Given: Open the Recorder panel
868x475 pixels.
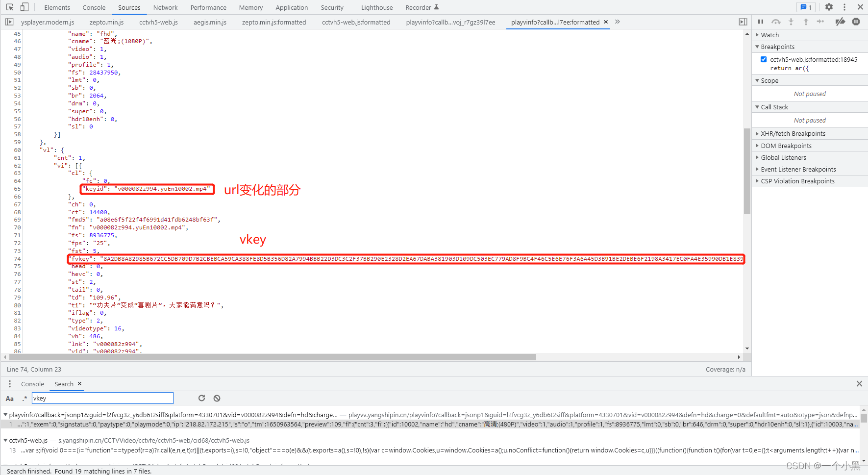Looking at the screenshot, I should coord(422,7).
